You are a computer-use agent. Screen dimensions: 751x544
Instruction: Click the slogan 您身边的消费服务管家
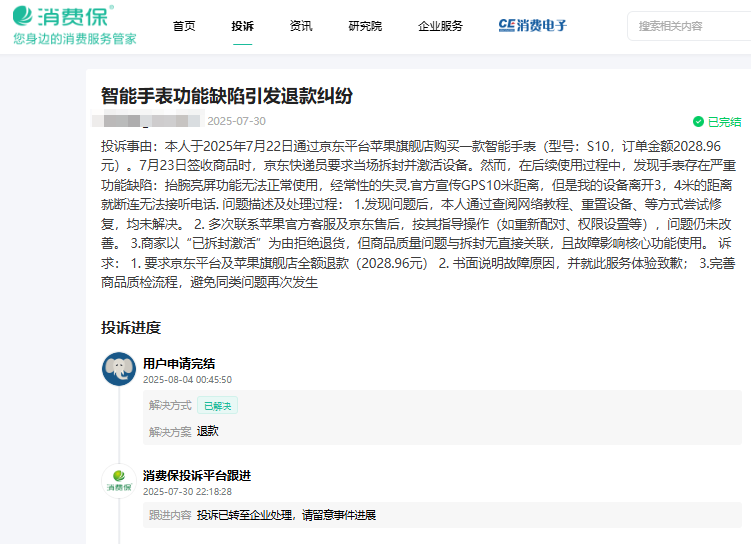click(x=75, y=39)
